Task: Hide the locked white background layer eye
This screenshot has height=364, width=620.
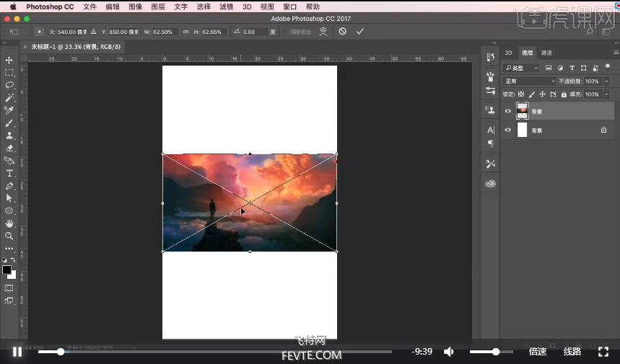Action: (x=508, y=130)
